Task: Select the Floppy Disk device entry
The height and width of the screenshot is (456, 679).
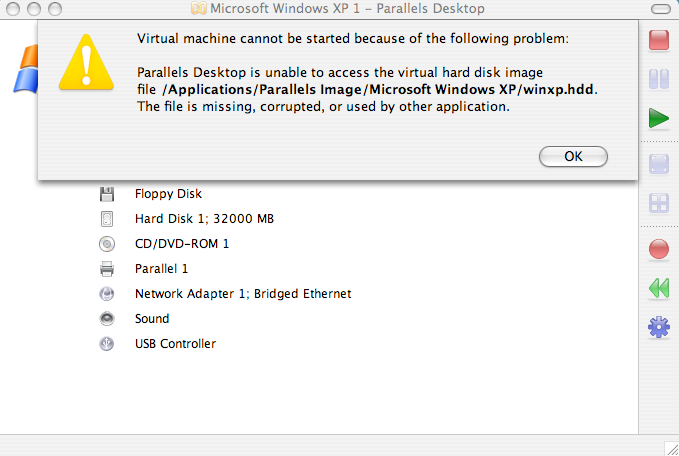Action: [168, 194]
